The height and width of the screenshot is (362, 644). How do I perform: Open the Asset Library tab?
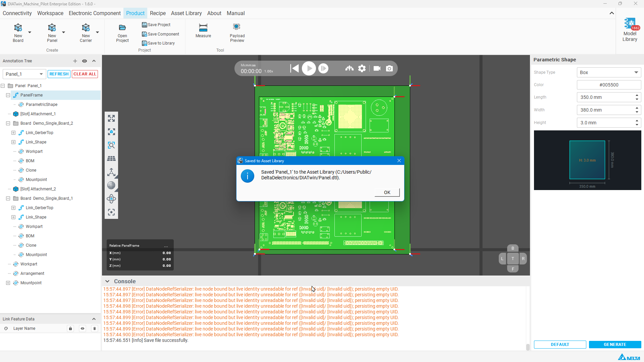point(186,13)
